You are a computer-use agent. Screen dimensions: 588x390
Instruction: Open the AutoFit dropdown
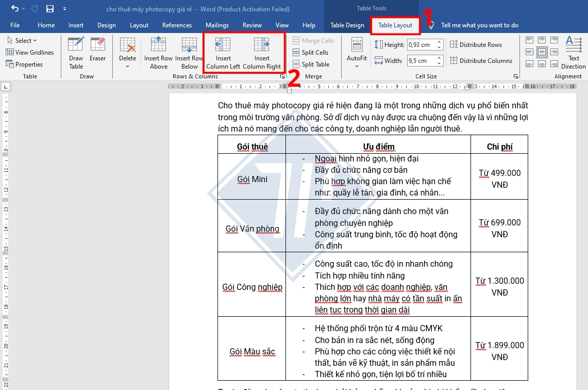click(x=357, y=53)
